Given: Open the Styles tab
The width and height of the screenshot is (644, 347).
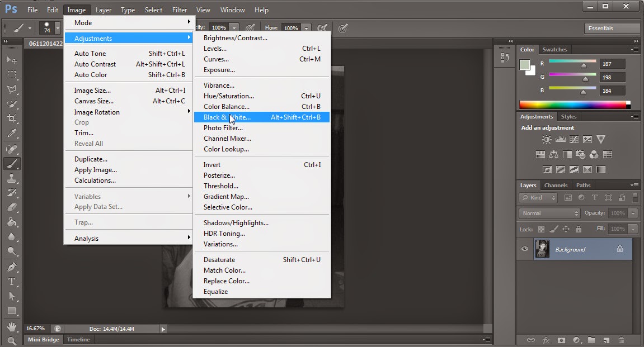Looking at the screenshot, I should (x=569, y=117).
